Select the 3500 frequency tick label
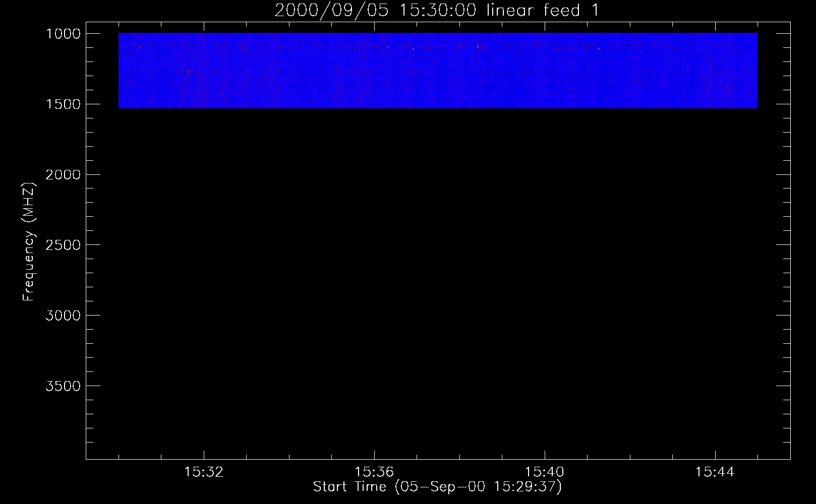This screenshot has height=504, width=816. [x=63, y=386]
